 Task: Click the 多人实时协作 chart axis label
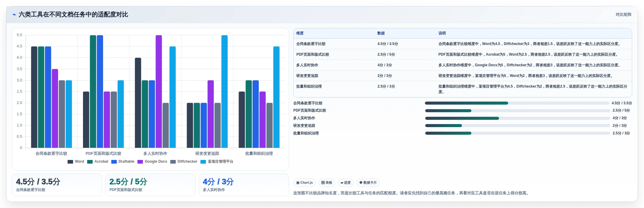tap(155, 154)
